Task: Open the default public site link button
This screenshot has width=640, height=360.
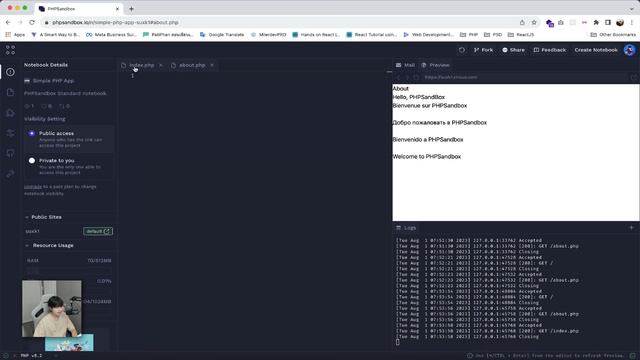Action: pyautogui.click(x=98, y=231)
